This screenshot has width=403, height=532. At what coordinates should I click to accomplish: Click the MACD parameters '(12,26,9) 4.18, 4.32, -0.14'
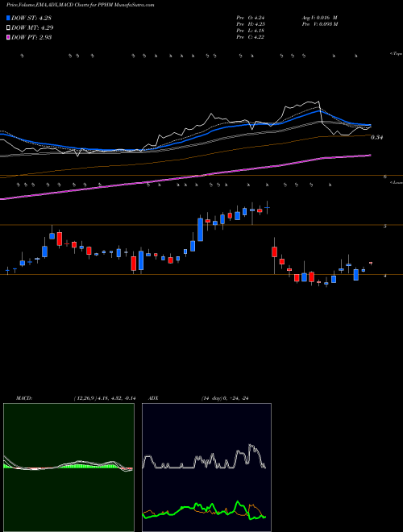point(105,398)
